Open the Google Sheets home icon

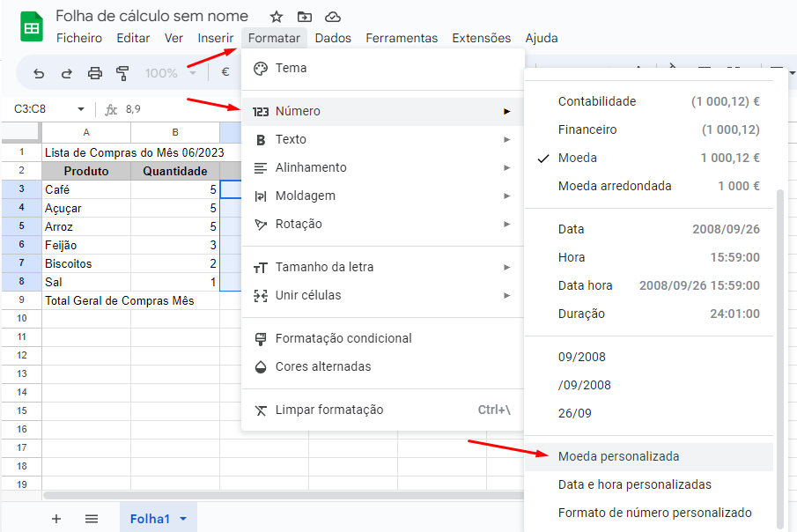click(32, 27)
